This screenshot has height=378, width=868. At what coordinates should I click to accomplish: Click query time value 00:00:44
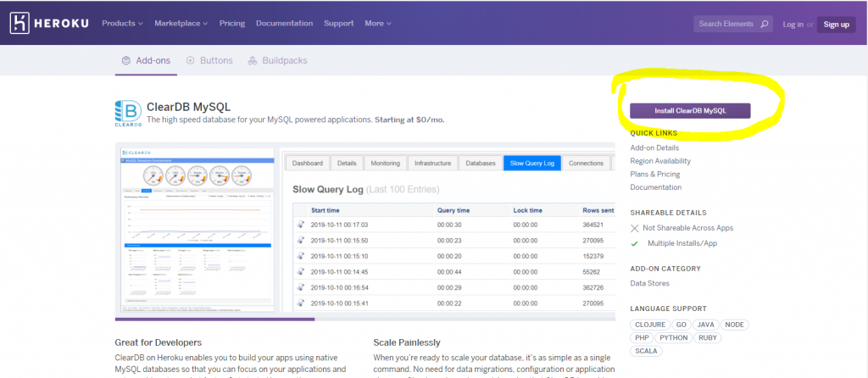(449, 272)
